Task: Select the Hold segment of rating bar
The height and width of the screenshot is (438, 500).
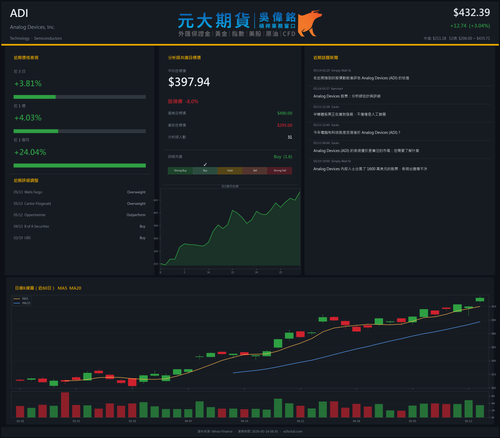Action: click(x=230, y=171)
